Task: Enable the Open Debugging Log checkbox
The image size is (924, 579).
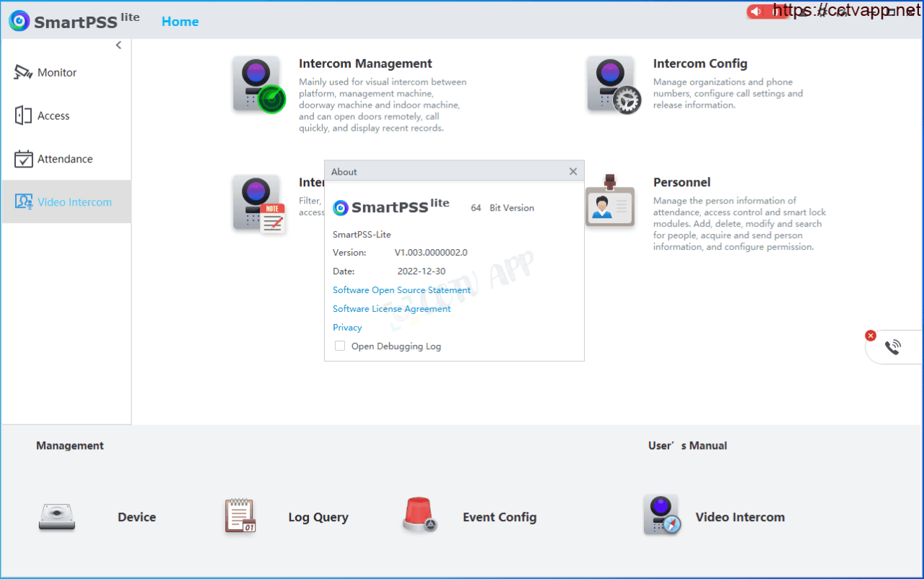Action: tap(340, 347)
